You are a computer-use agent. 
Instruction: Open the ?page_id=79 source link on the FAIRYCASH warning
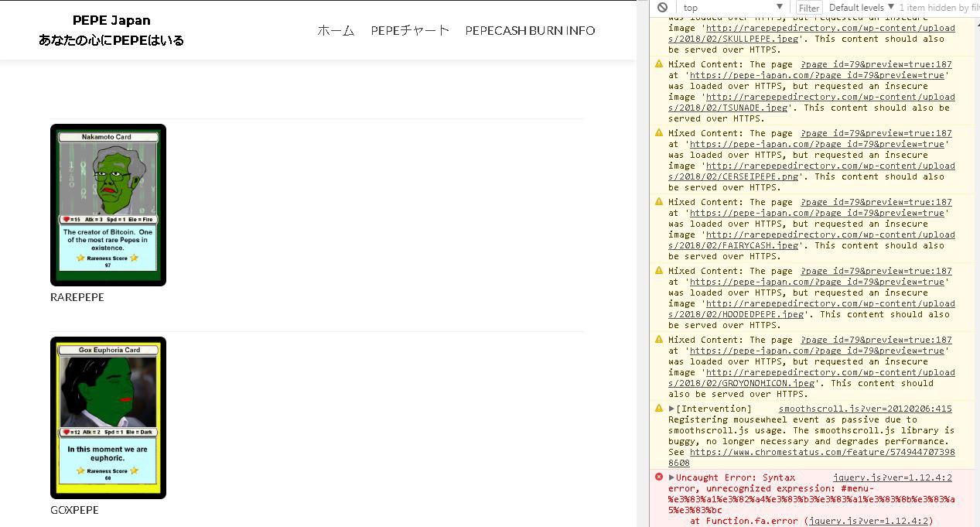(x=876, y=202)
